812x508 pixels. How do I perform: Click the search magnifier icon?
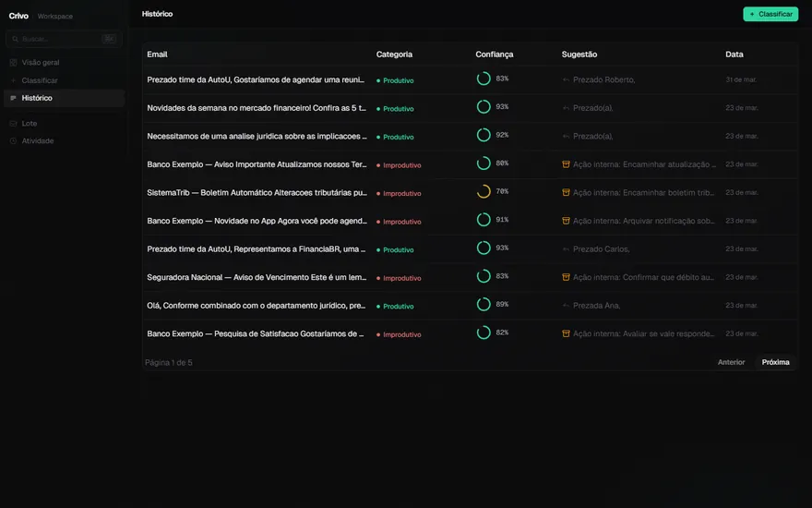pos(16,39)
